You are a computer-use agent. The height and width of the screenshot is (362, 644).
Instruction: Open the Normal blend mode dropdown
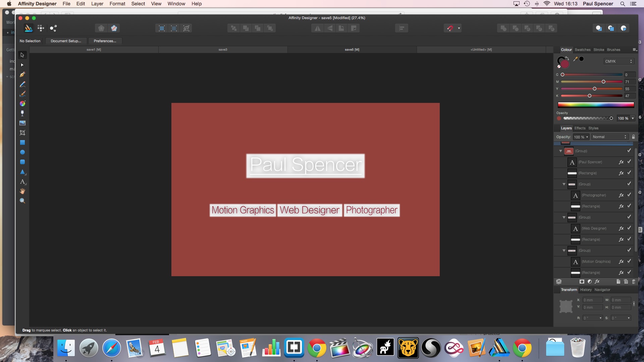(x=609, y=137)
